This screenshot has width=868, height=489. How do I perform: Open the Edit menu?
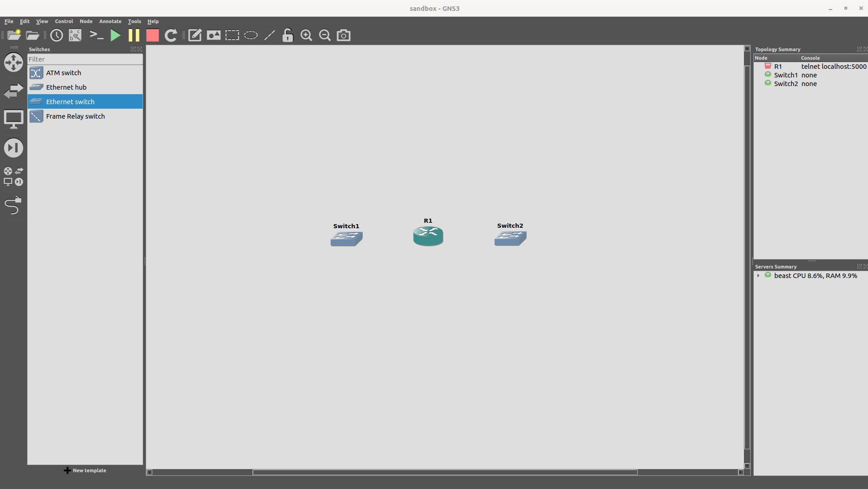[x=24, y=21]
